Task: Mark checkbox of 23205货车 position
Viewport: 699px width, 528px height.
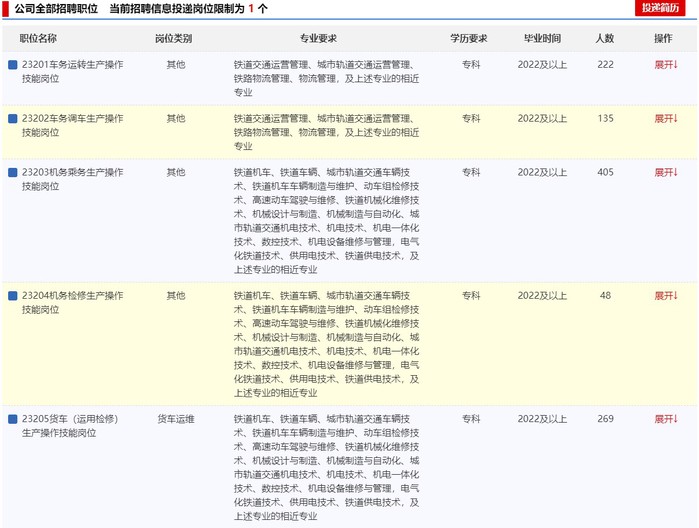Action: 13,419
